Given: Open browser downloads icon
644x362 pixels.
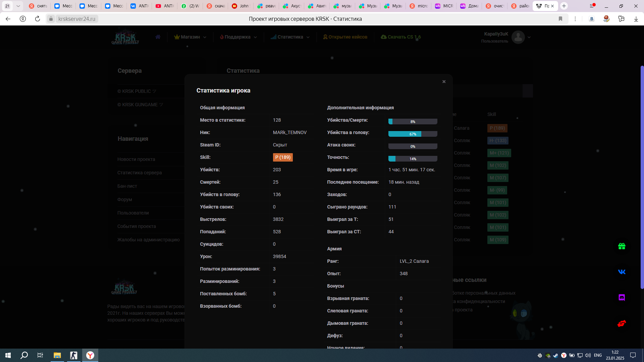Looking at the screenshot, I should click(x=636, y=19).
